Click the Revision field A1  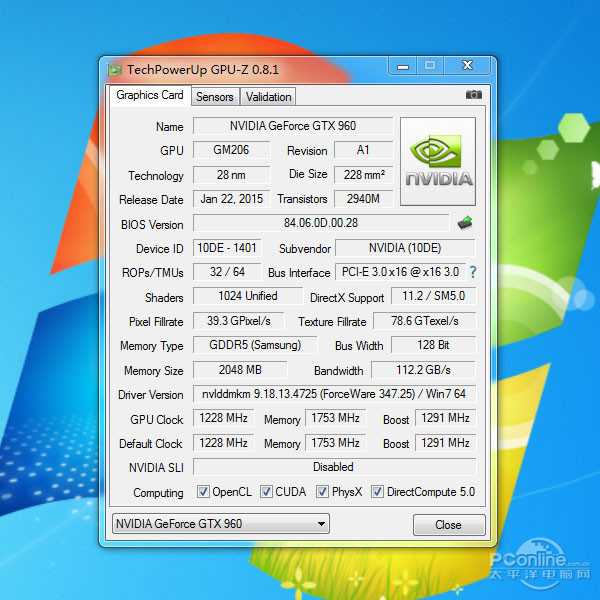363,150
